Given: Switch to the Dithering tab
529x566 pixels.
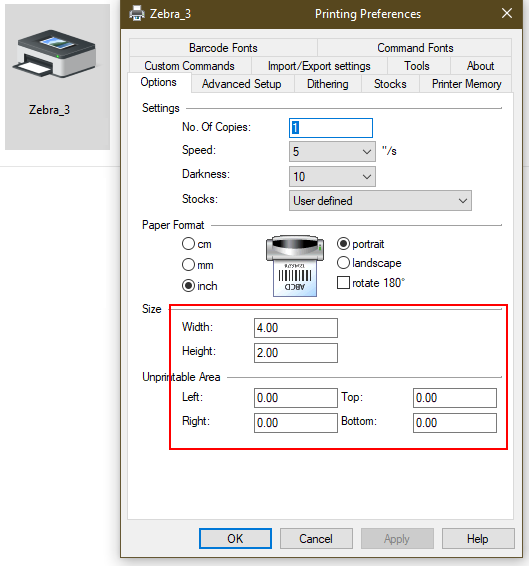Looking at the screenshot, I should (328, 84).
